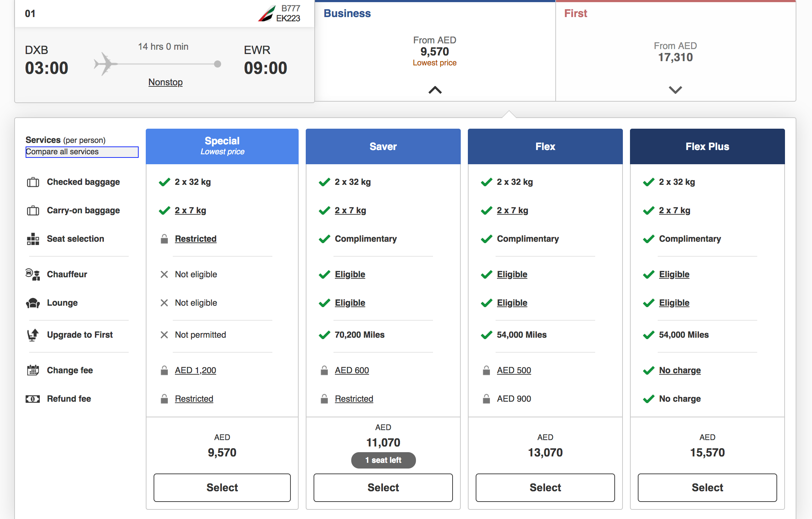Viewport: 812px width, 519px height.
Task: Switch to the First cabin tab
Action: 575,13
